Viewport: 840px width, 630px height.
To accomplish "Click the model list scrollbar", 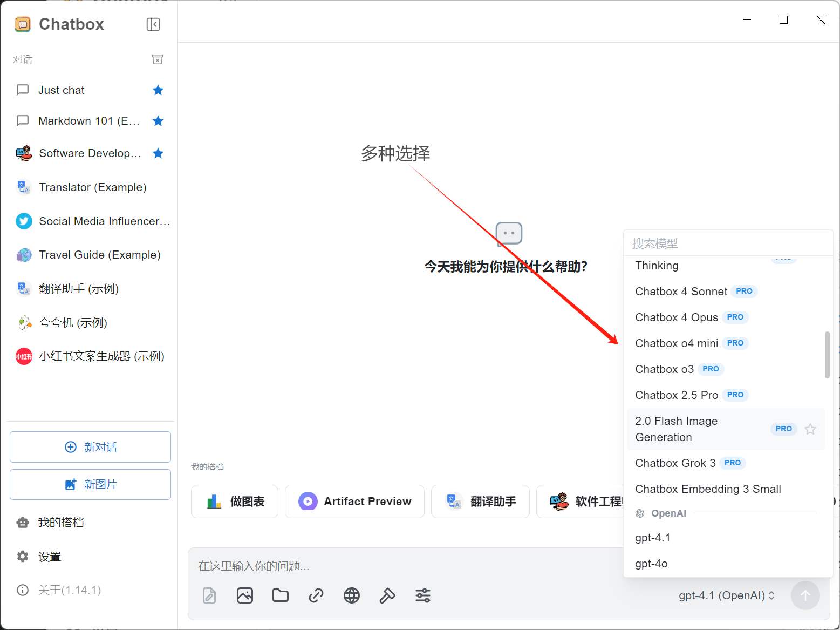I will pos(827,355).
